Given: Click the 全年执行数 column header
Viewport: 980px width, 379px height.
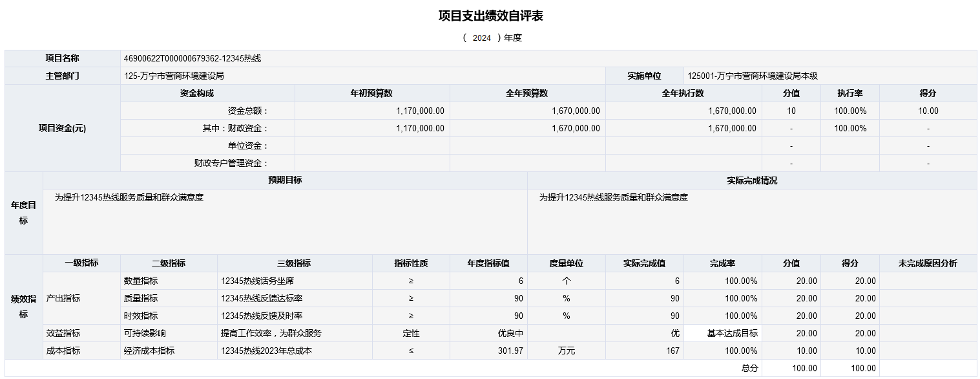Looking at the screenshot, I should (683, 94).
